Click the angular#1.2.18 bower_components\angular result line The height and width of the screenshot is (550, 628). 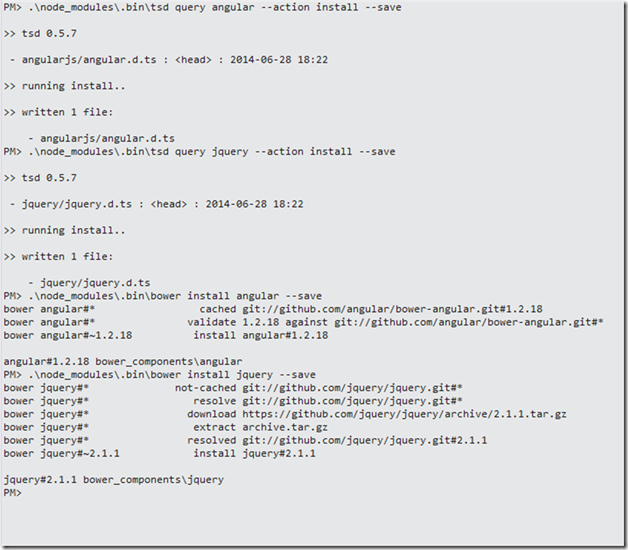[x=123, y=361]
